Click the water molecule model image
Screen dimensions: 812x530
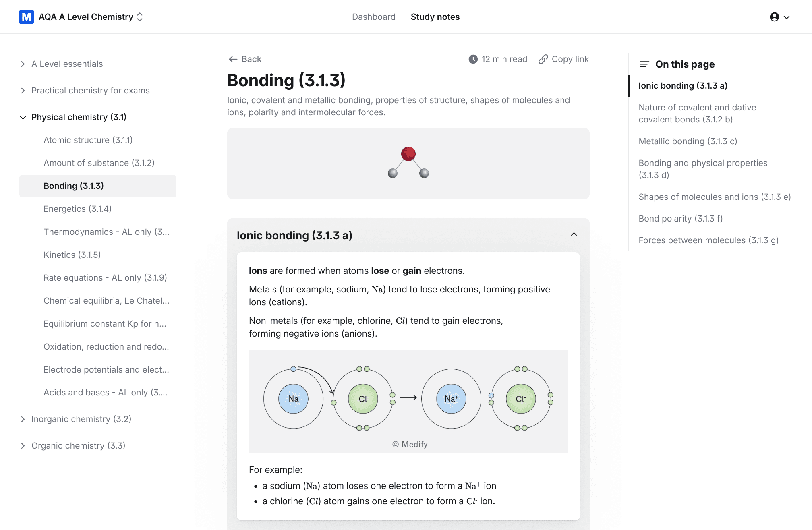pos(408,162)
